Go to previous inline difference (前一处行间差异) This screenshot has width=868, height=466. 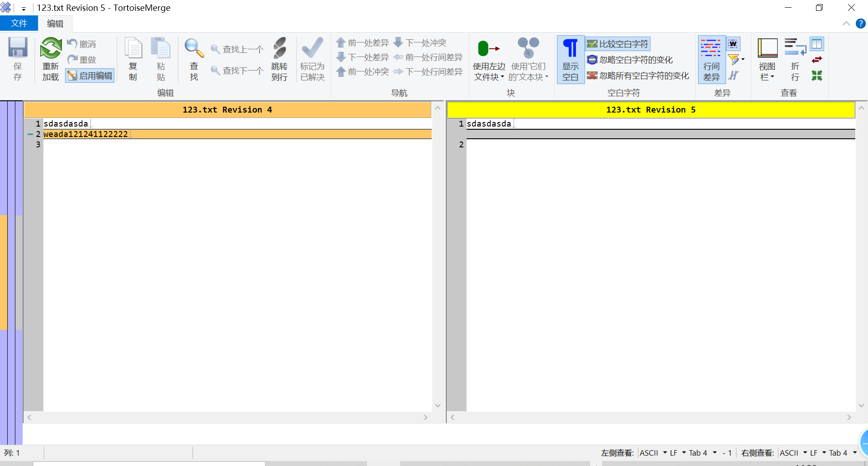point(428,57)
